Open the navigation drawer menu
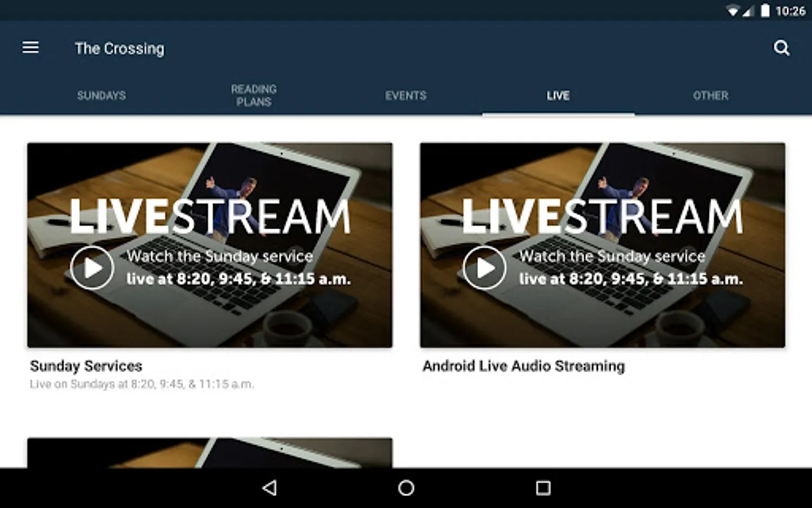812x508 pixels. (30, 47)
